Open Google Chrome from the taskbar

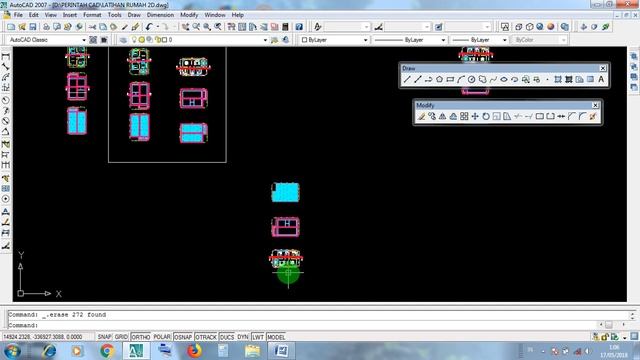point(107,351)
